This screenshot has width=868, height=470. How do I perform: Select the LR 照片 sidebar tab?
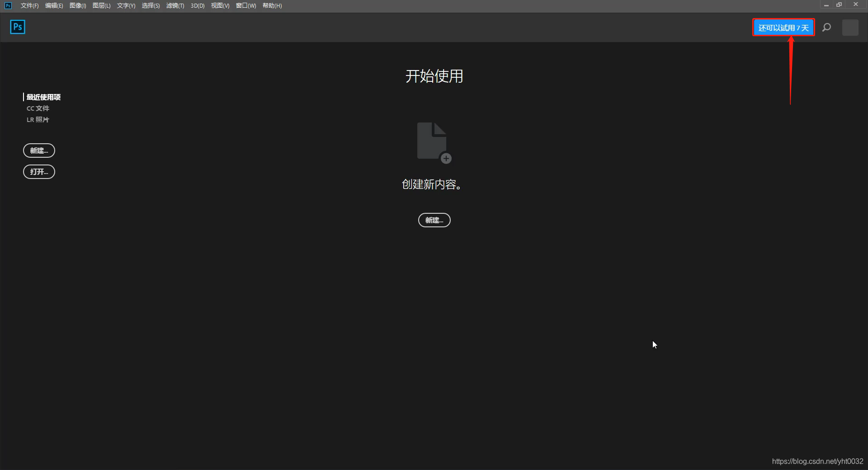[x=38, y=120]
